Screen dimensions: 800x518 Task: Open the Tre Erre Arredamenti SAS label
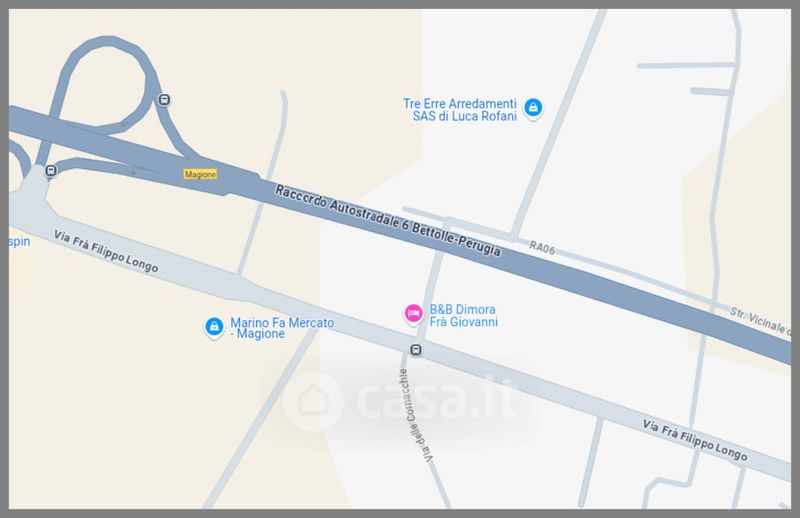point(460,110)
